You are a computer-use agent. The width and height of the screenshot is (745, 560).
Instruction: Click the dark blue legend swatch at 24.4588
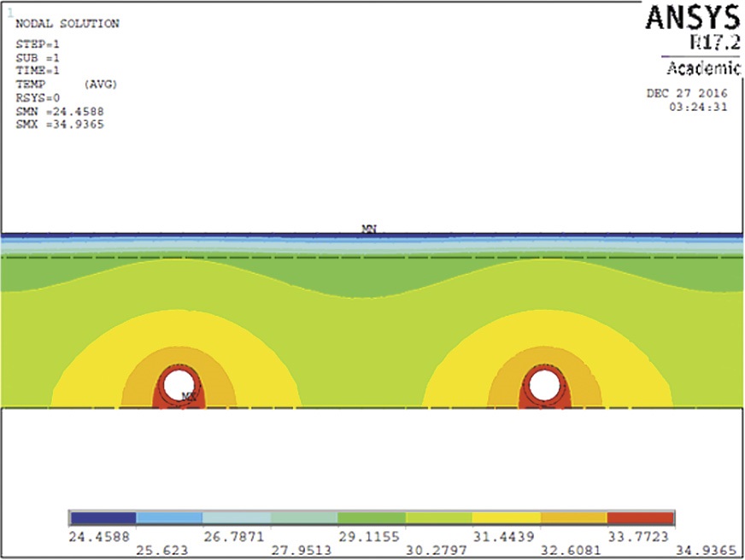point(103,518)
